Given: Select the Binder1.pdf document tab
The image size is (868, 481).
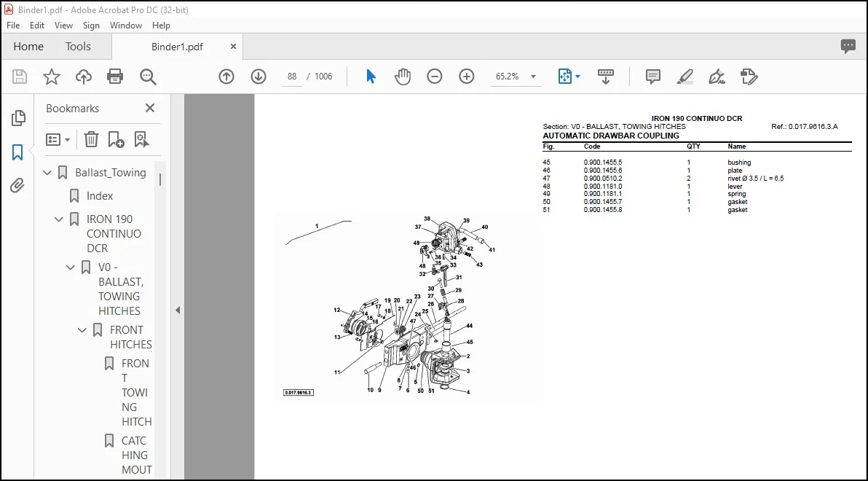Looking at the screenshot, I should point(177,47).
